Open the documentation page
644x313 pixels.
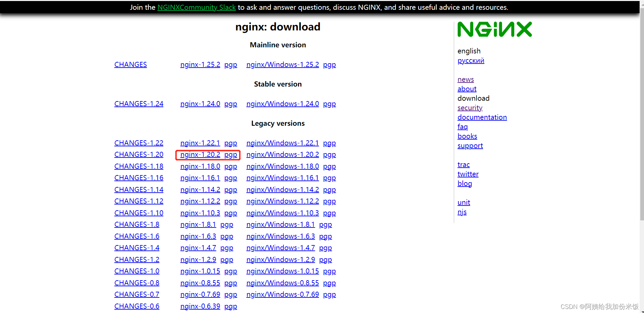(x=482, y=117)
